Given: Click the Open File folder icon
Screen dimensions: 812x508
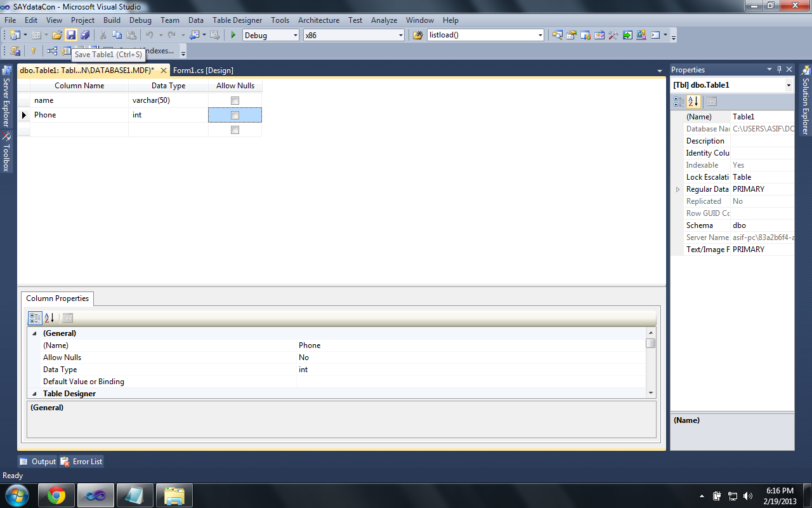Looking at the screenshot, I should [x=56, y=35].
